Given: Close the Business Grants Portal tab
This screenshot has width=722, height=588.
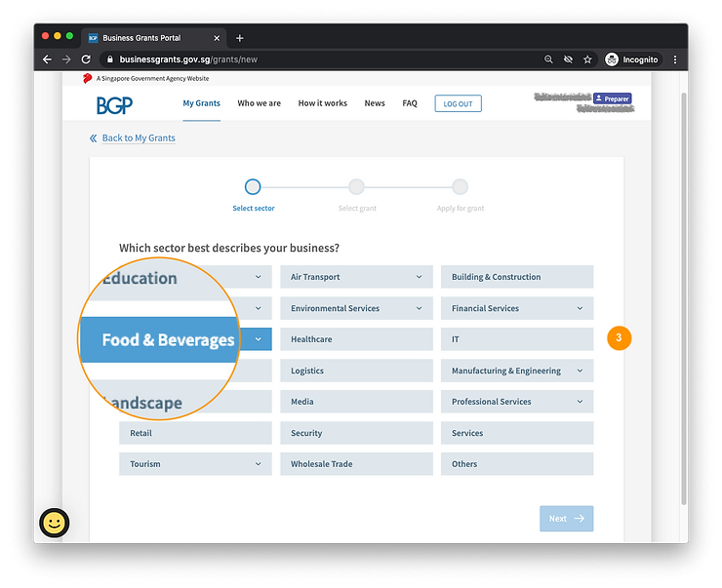Looking at the screenshot, I should click(x=217, y=38).
